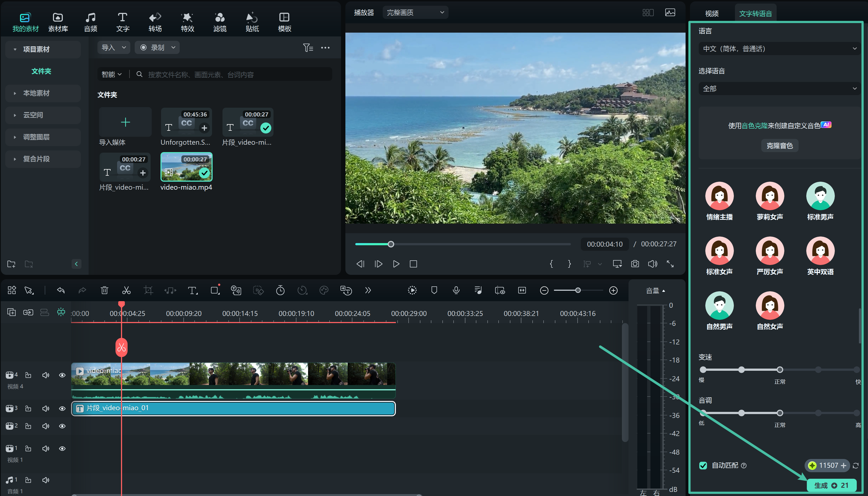Mute video track 3 speaker icon
Screen dimensions: 868x496
(45, 409)
